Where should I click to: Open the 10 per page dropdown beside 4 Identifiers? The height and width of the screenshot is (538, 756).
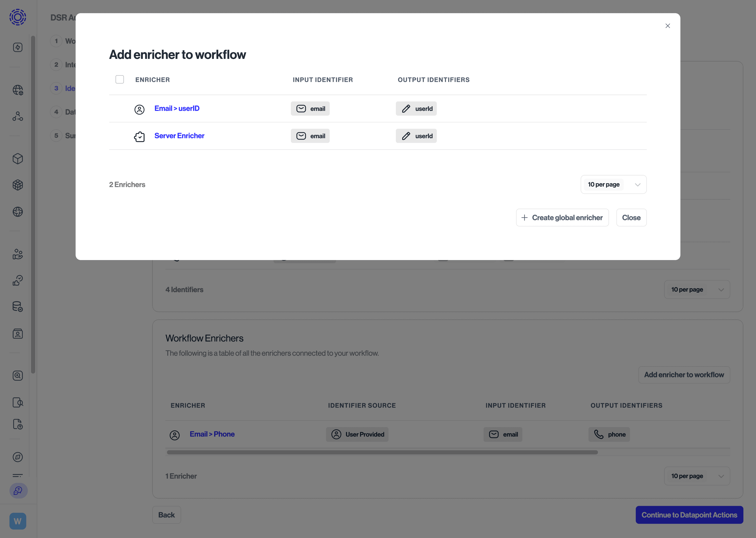(x=697, y=289)
